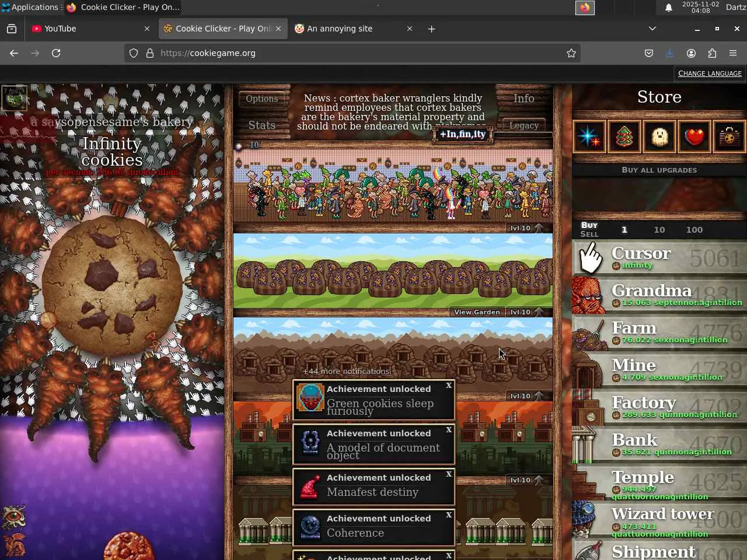Expand the list all tabs chevron

[652, 29]
